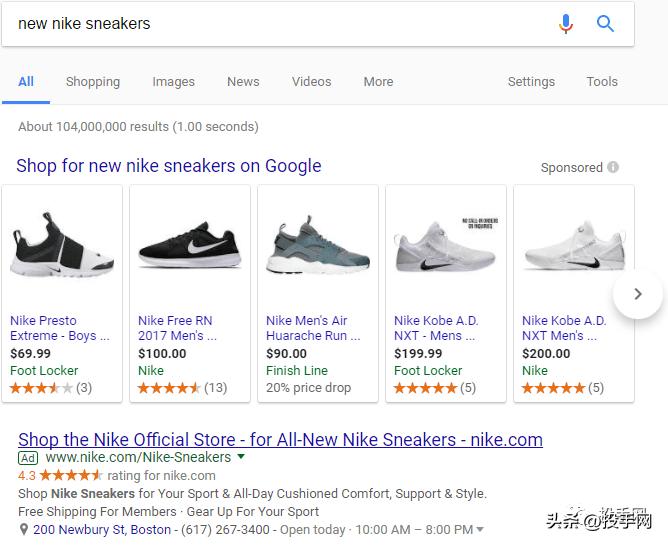Image resolution: width=668 pixels, height=545 pixels.
Task: Open search Tools
Action: (x=602, y=82)
